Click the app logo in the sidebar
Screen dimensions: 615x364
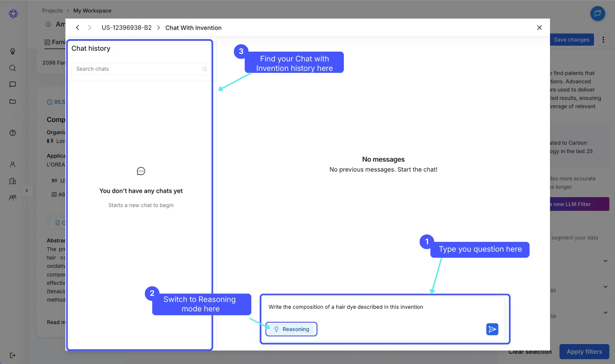[13, 13]
